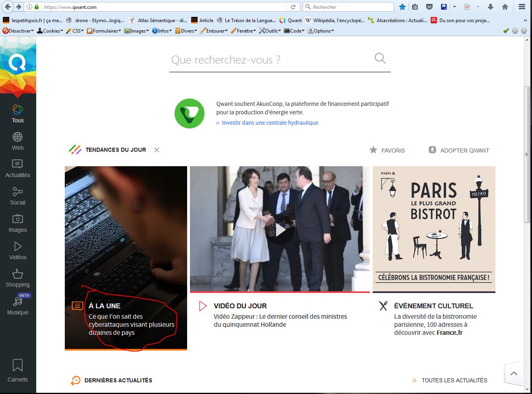Play the Vidéo du jour video

tap(280, 230)
